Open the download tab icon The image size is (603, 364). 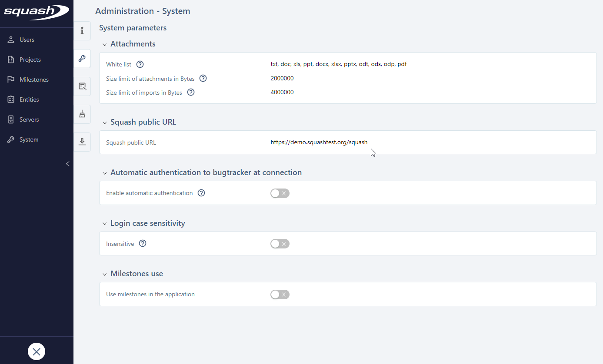pyautogui.click(x=82, y=142)
